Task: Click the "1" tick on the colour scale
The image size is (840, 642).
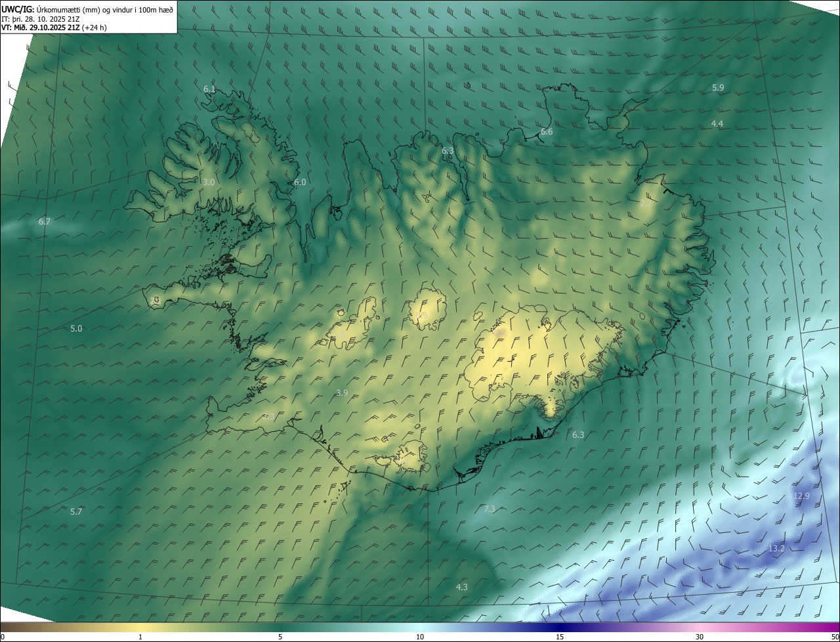Action: (140, 637)
